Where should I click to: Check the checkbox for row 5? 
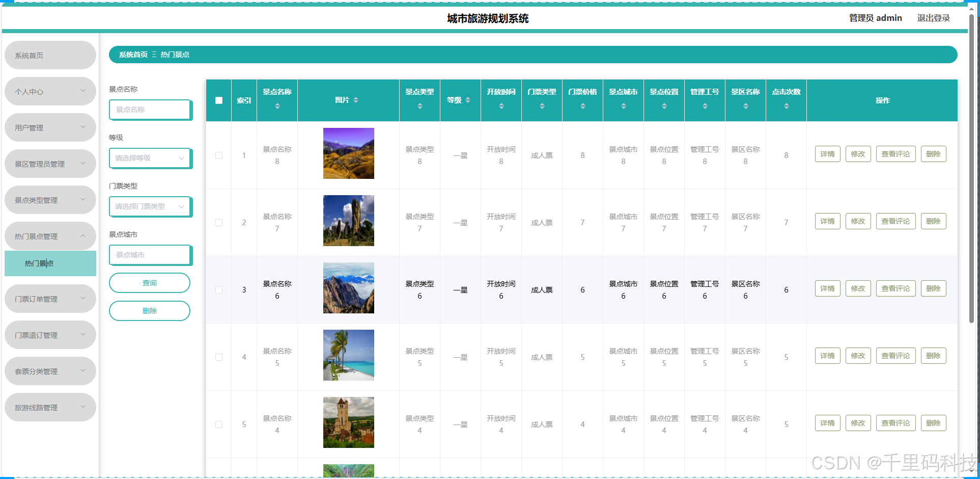pos(219,424)
